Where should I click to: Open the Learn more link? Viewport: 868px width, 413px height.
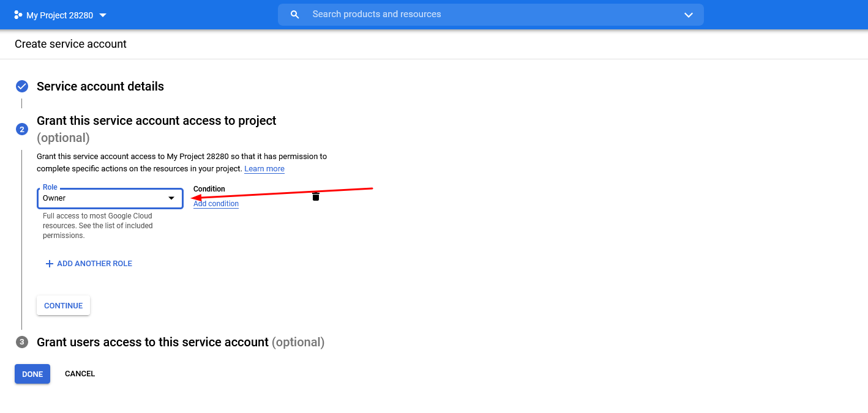point(264,169)
